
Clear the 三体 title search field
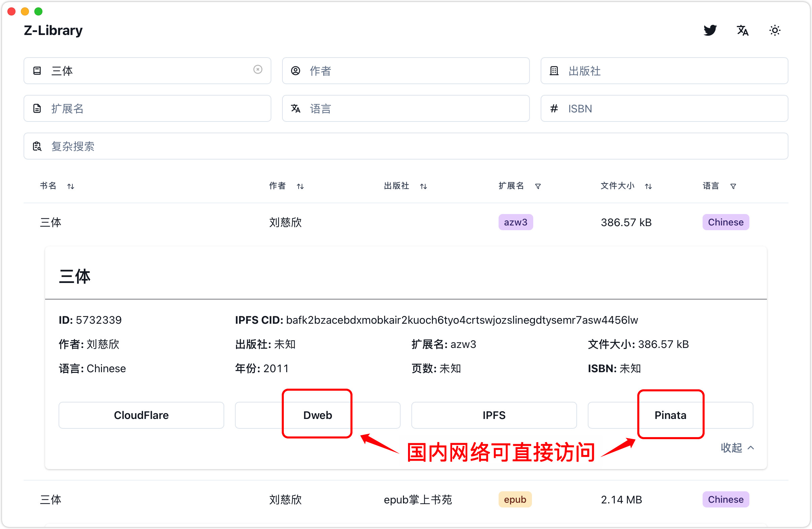click(x=258, y=70)
